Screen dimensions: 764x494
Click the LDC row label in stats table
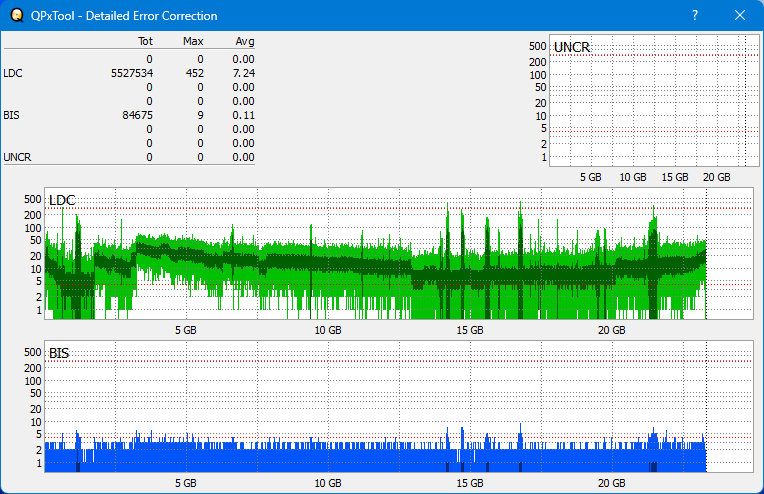click(x=13, y=73)
